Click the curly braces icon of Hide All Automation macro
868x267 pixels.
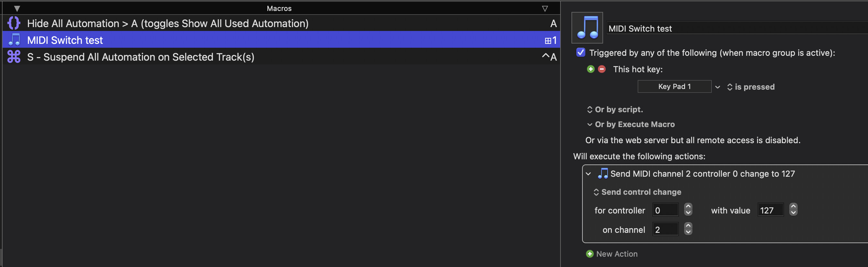pos(14,23)
